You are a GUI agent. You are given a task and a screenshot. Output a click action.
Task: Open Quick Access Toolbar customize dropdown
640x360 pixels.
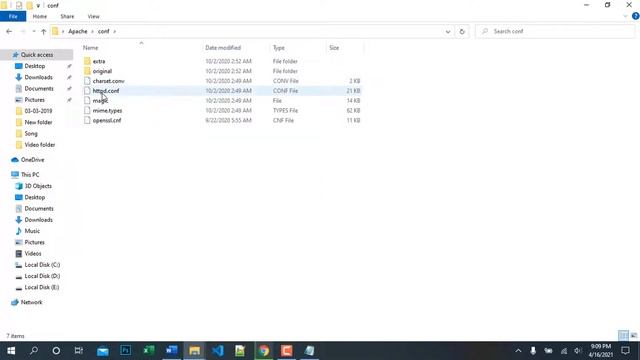(38, 5)
